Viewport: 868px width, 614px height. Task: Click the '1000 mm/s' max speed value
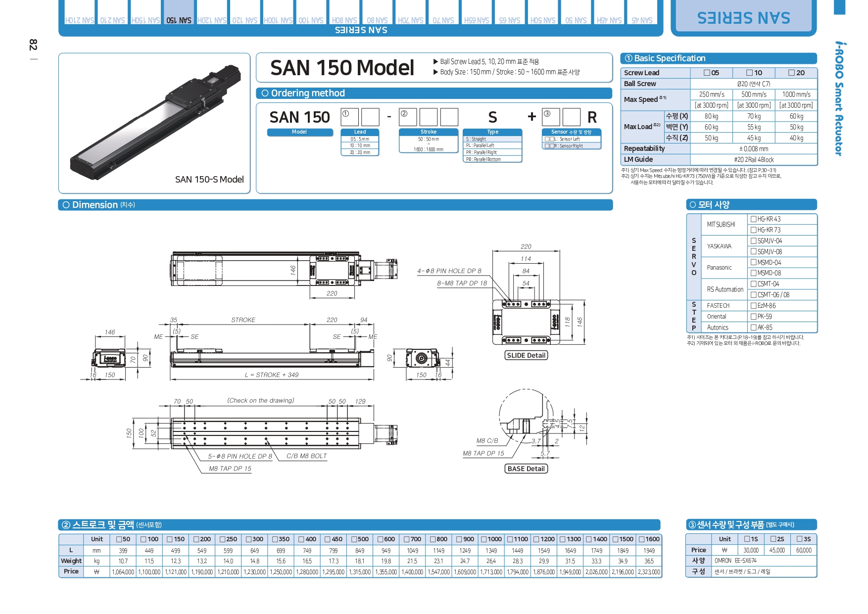tap(796, 94)
